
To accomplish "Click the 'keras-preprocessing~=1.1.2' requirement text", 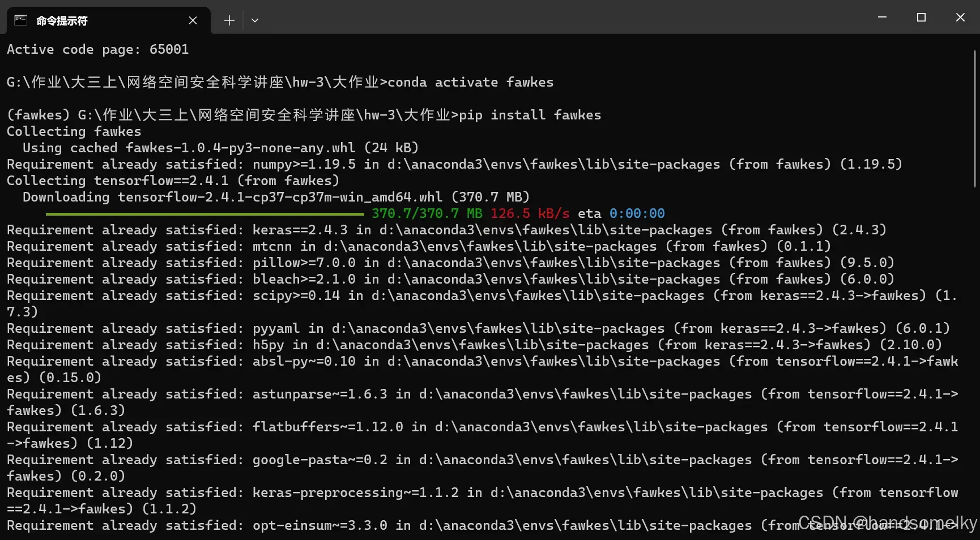I will (x=356, y=492).
